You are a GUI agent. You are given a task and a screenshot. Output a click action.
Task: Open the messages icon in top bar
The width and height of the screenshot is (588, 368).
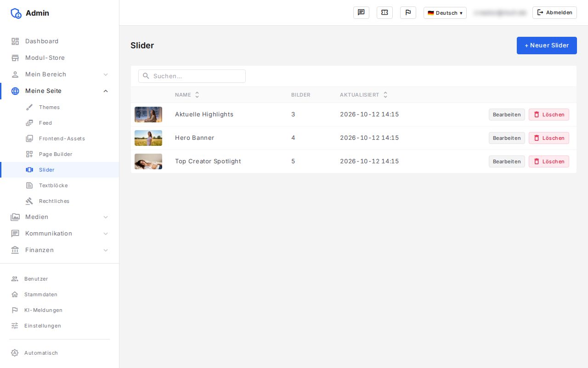(361, 13)
